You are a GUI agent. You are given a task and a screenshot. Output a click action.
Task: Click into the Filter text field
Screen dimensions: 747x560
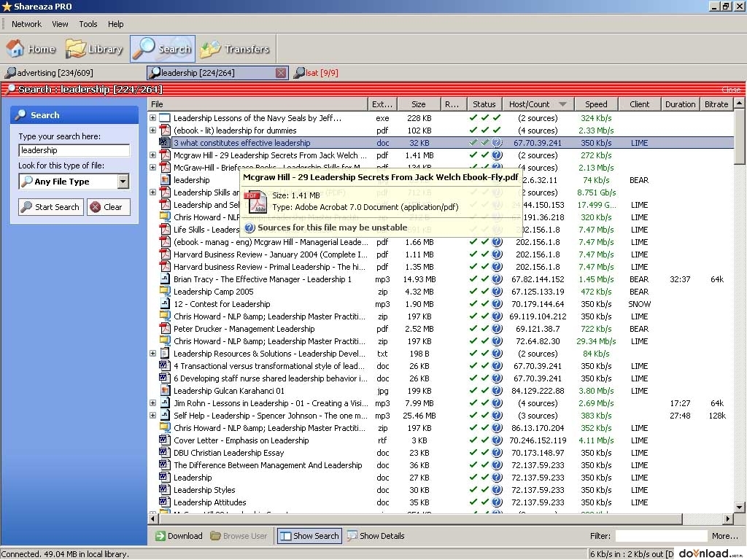pos(661,536)
